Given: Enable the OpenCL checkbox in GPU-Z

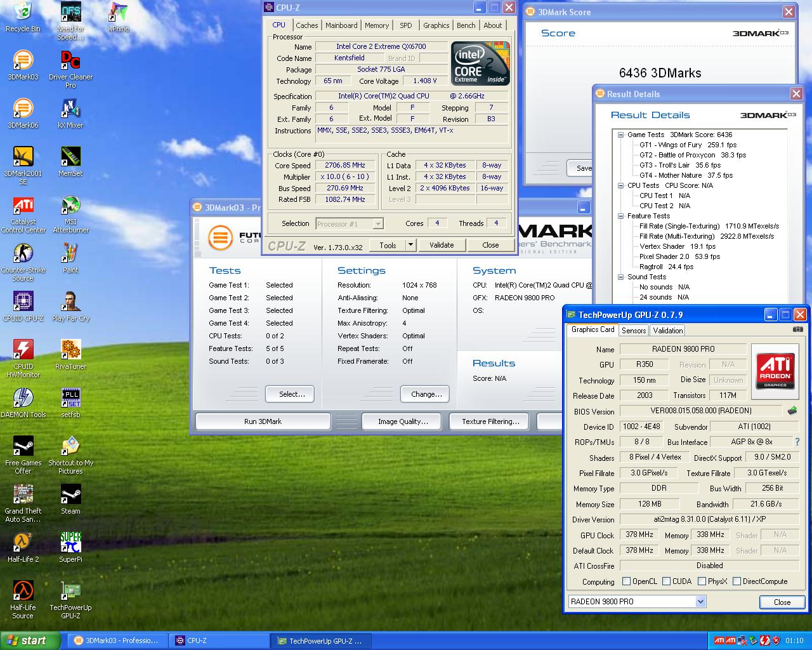Looking at the screenshot, I should pyautogui.click(x=627, y=581).
